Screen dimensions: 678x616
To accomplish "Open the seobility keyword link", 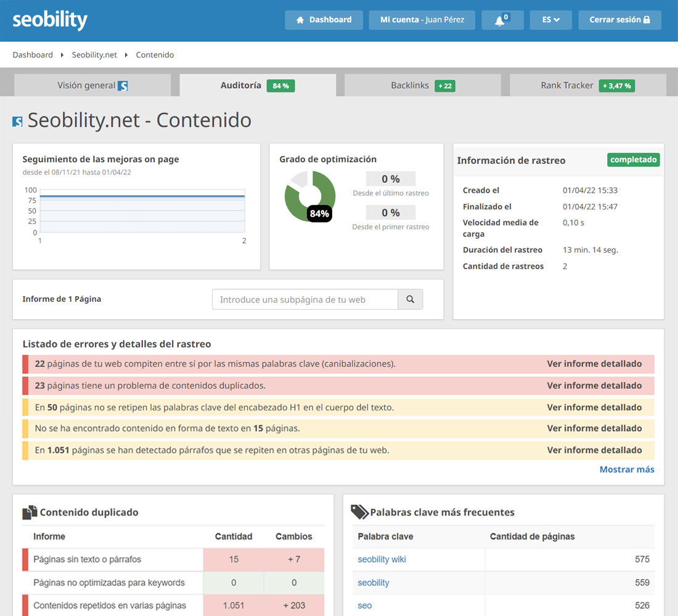I will pos(373,583).
